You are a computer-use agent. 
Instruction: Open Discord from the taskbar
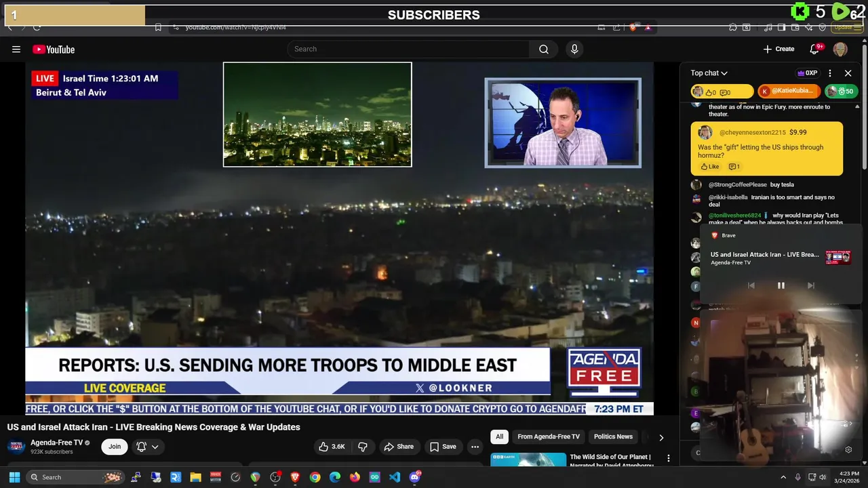(415, 477)
